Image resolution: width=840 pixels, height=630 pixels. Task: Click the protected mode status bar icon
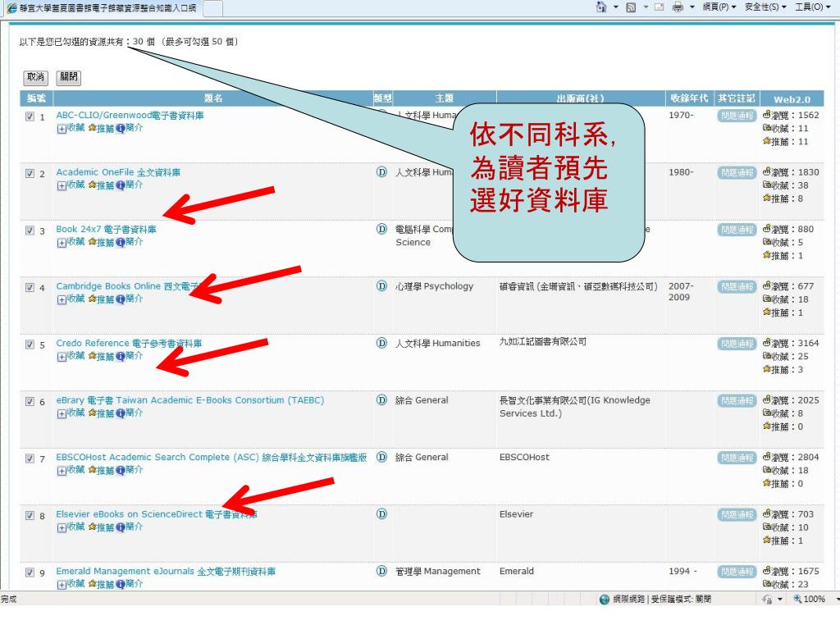click(x=605, y=599)
